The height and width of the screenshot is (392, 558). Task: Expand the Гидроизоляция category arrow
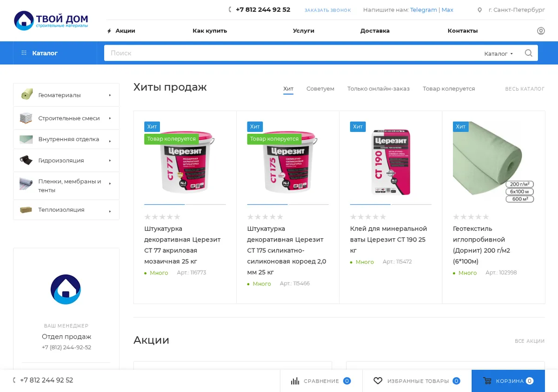coord(110,161)
